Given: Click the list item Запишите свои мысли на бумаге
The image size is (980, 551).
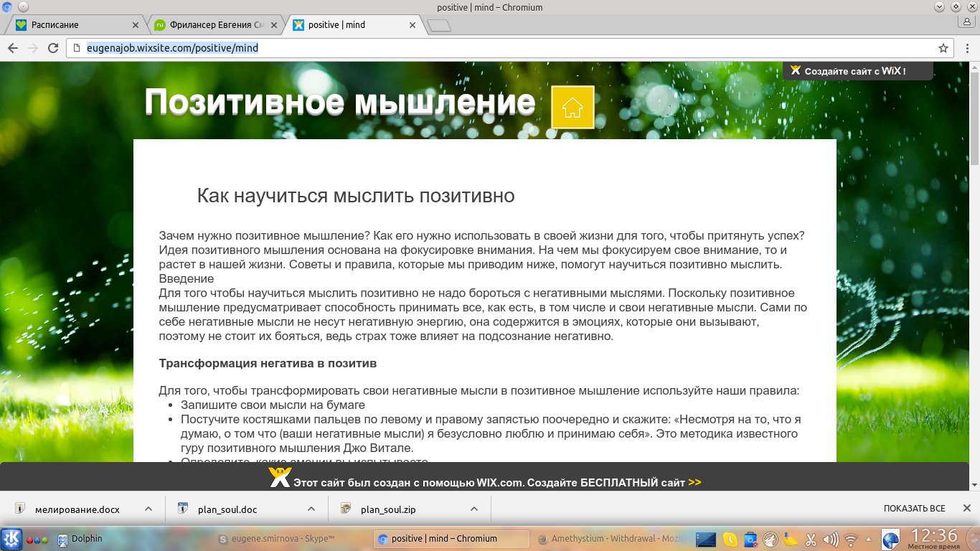Looking at the screenshot, I should pyautogui.click(x=273, y=405).
